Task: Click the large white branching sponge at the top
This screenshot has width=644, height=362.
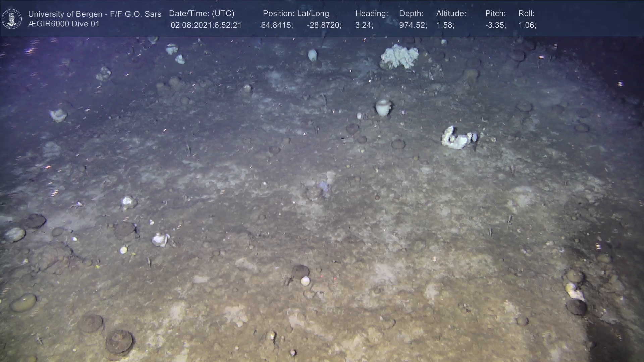Action: tap(399, 57)
